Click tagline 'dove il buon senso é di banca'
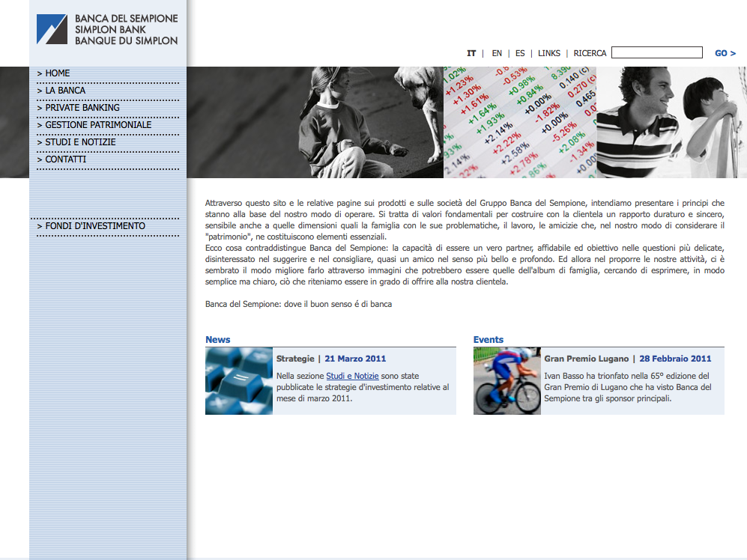The height and width of the screenshot is (560, 747). [338, 304]
